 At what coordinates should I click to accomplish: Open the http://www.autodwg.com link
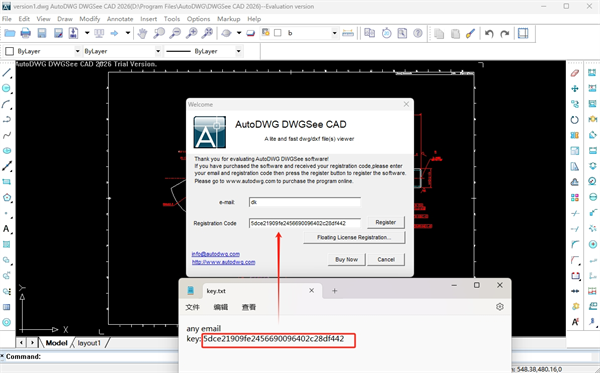pos(223,262)
